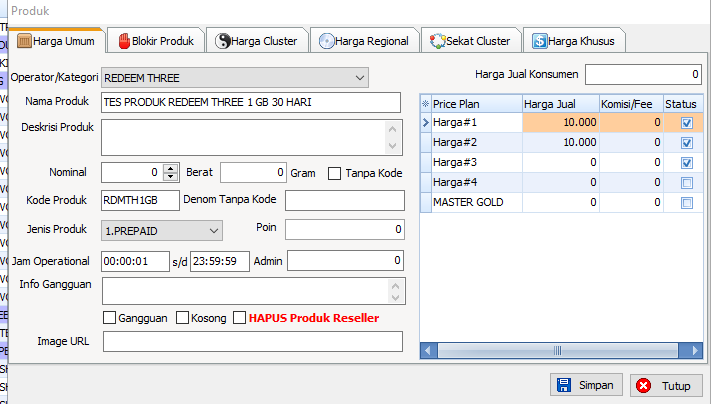The height and width of the screenshot is (404, 715).
Task: Check Status for Harga#4
Action: tap(687, 183)
